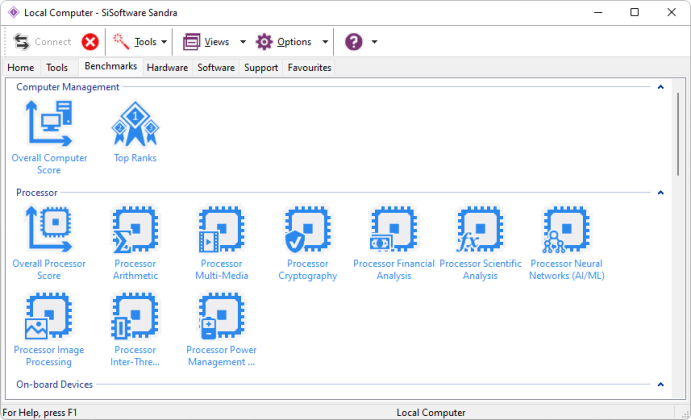The width and height of the screenshot is (691, 420).
Task: Click the Processor section heading
Action: click(x=37, y=193)
